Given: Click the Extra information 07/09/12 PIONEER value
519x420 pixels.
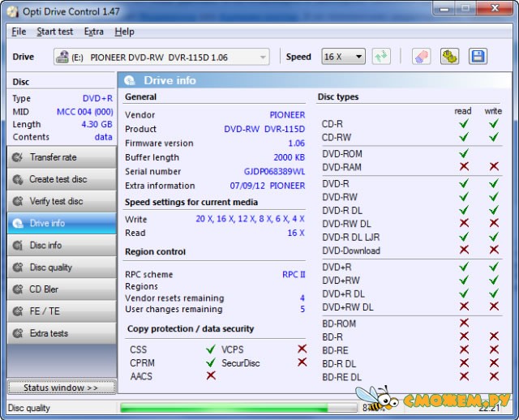Looking at the screenshot, I should [x=268, y=186].
